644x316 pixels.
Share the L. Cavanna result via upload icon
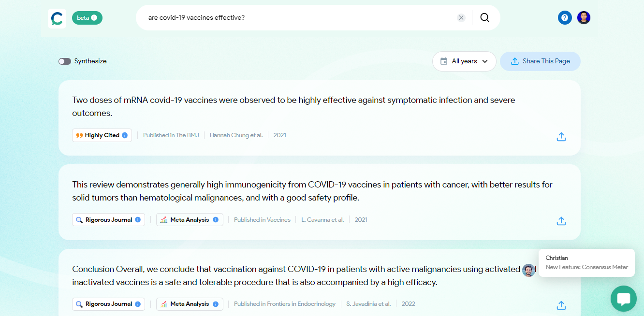(561, 221)
